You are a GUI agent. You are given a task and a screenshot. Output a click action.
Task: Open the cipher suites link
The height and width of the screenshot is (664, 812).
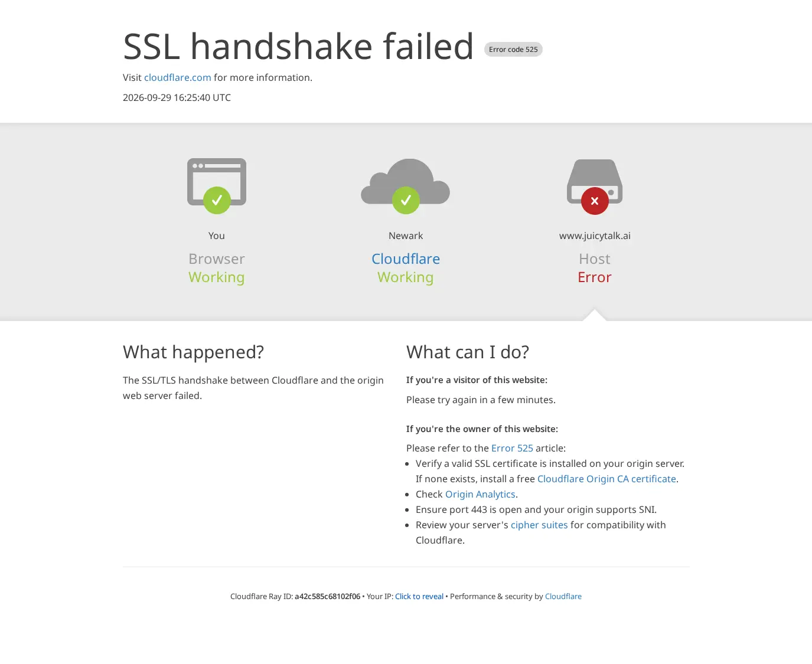(x=539, y=525)
